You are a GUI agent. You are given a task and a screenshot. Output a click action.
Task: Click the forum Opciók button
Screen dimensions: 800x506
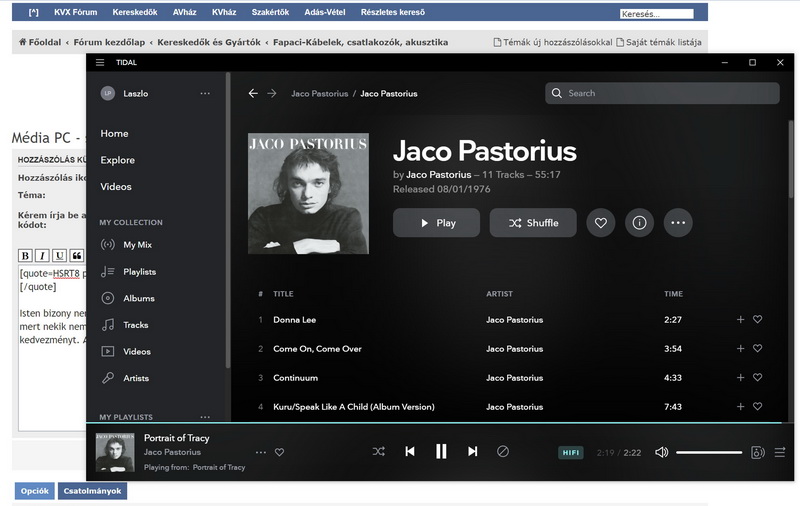click(x=35, y=491)
